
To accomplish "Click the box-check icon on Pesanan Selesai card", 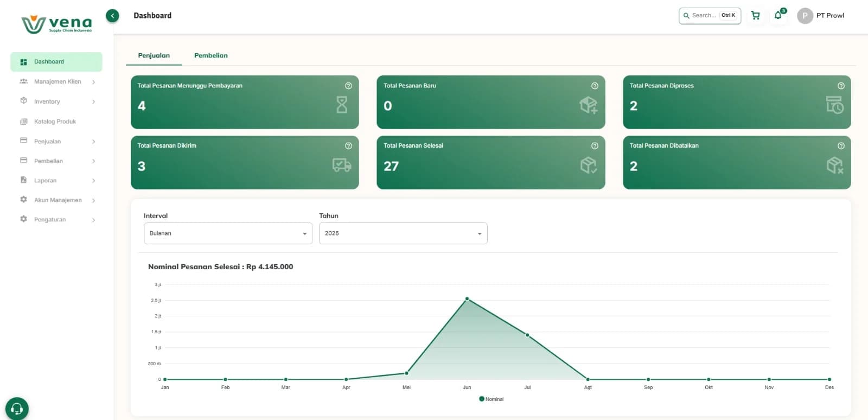I will [x=588, y=165].
